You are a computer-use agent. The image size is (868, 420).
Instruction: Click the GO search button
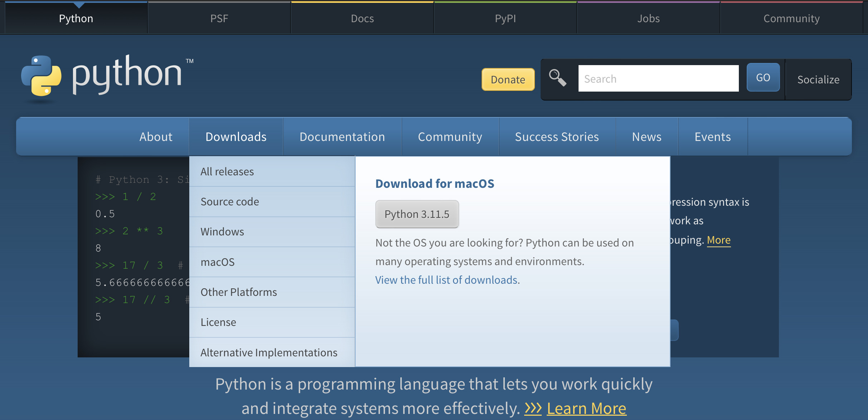[x=763, y=77]
